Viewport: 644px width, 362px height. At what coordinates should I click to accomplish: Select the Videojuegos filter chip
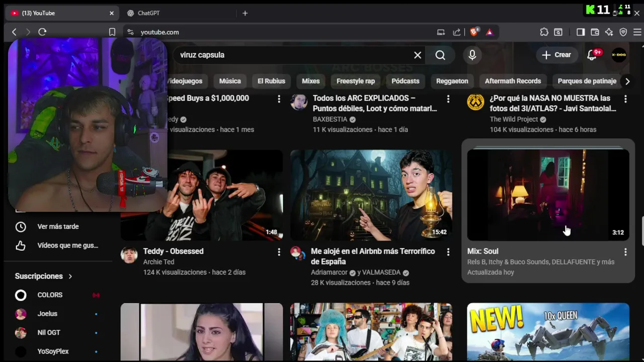tap(186, 81)
